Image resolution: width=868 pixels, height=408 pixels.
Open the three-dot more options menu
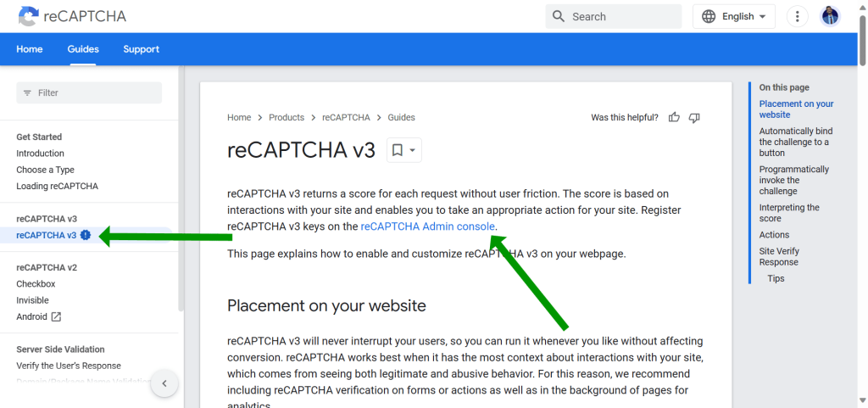click(797, 16)
